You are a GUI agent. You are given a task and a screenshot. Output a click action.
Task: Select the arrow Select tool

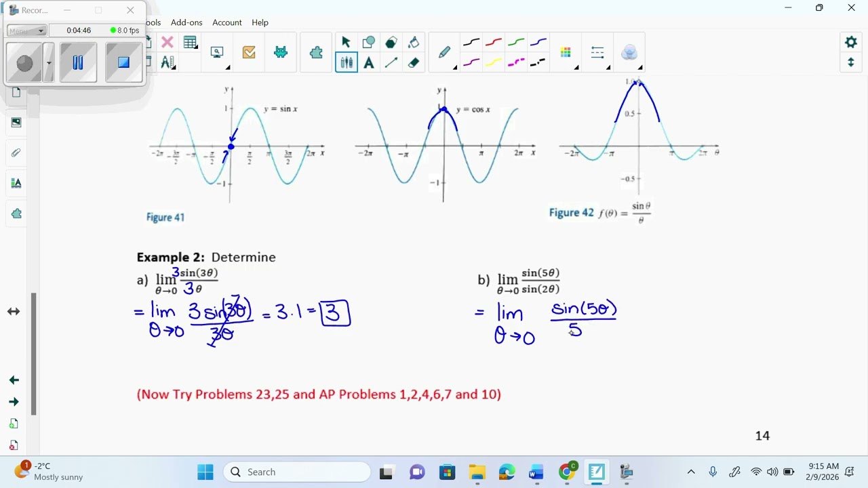[346, 42]
